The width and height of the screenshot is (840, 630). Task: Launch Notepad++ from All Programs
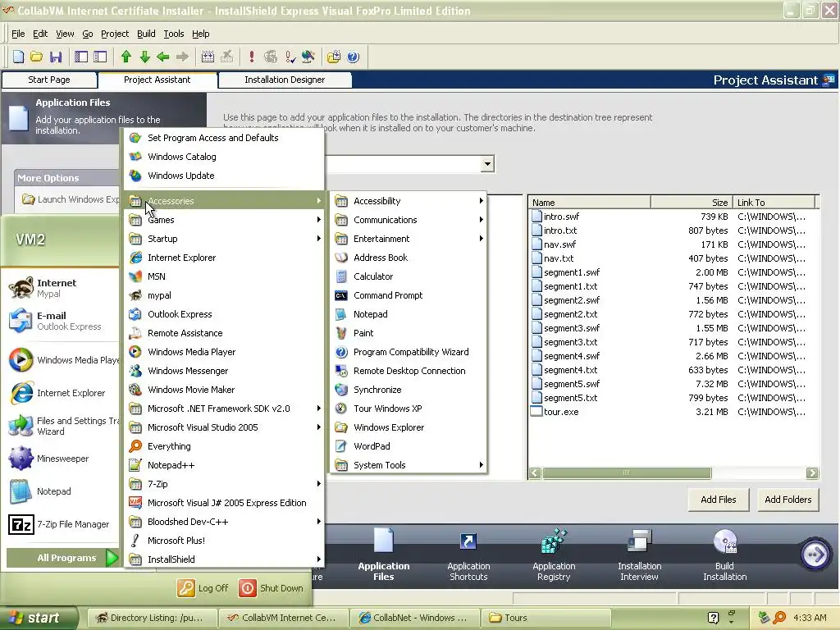pos(225,465)
